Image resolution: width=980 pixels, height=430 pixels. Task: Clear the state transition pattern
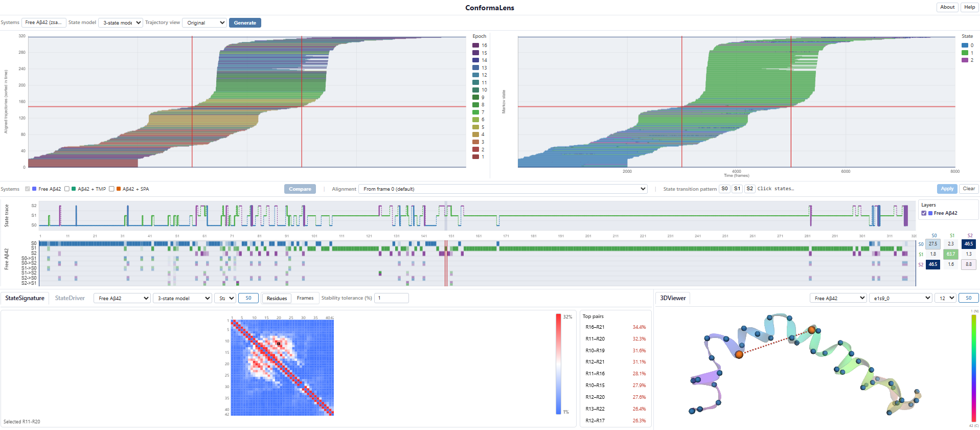coord(969,189)
